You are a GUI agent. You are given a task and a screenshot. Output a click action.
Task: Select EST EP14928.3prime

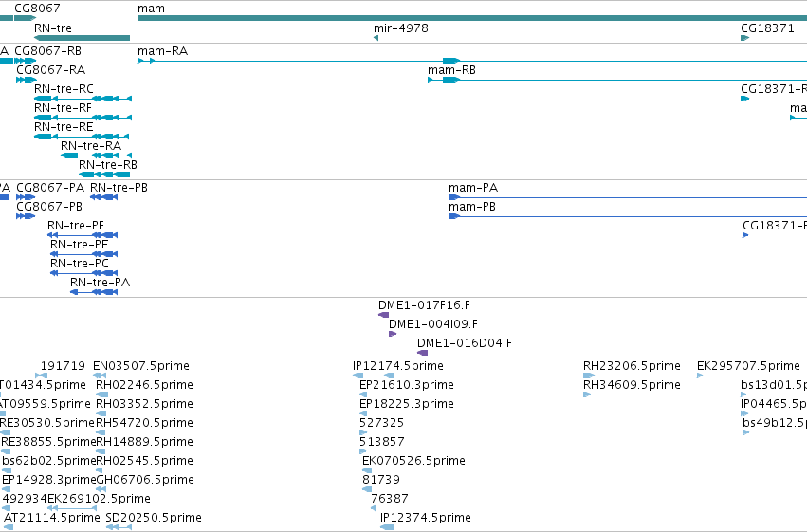49,481
